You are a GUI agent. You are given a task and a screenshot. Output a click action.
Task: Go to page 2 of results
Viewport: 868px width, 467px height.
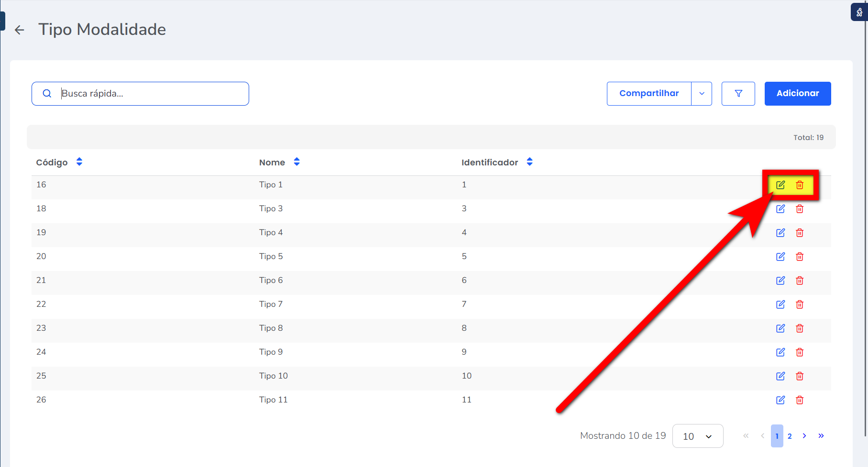(790, 436)
